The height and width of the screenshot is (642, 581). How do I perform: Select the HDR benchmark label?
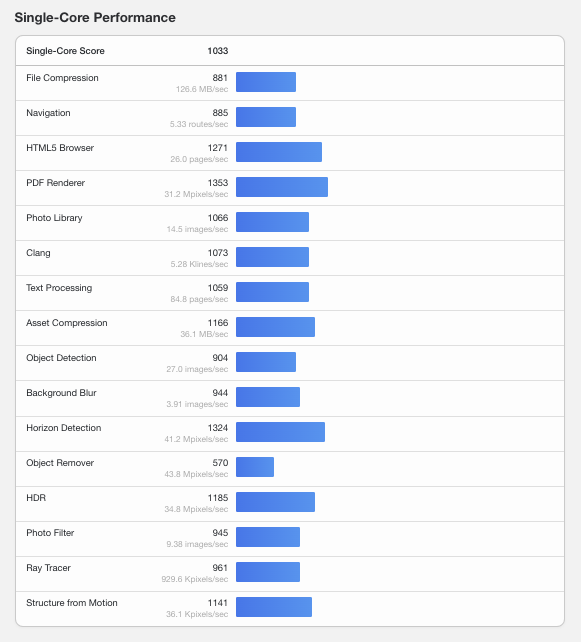(36, 498)
